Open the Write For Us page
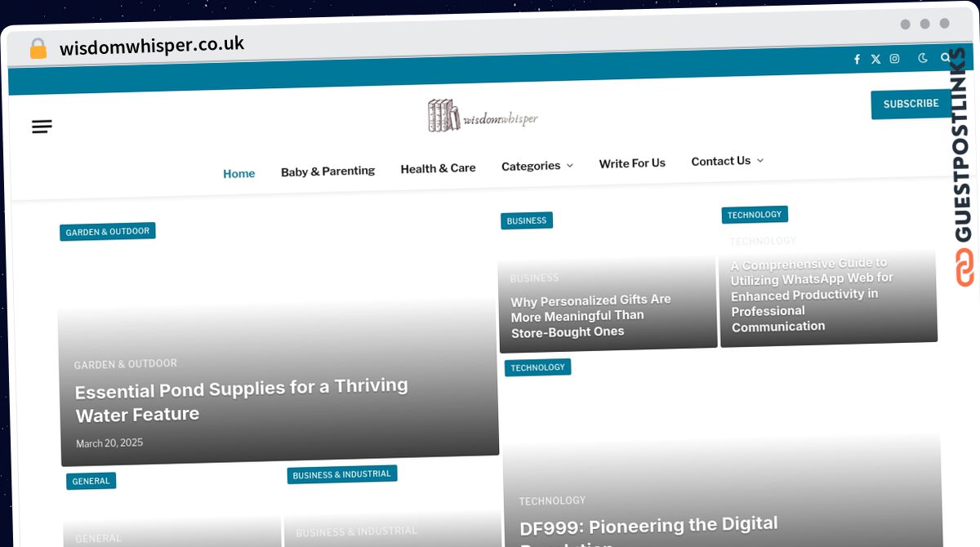Screen dimensions: 980x547 632,163
